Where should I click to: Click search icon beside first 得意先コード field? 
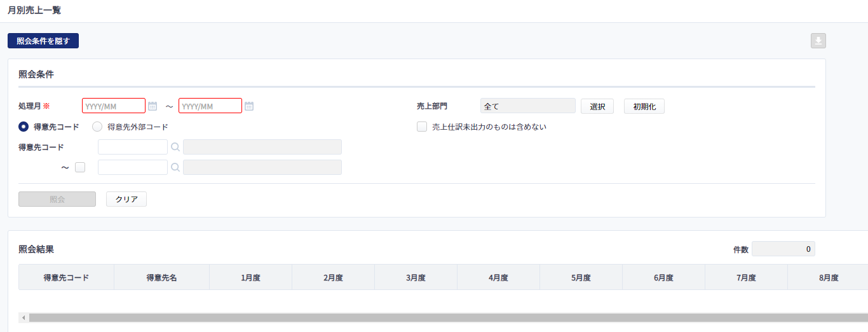click(x=175, y=147)
